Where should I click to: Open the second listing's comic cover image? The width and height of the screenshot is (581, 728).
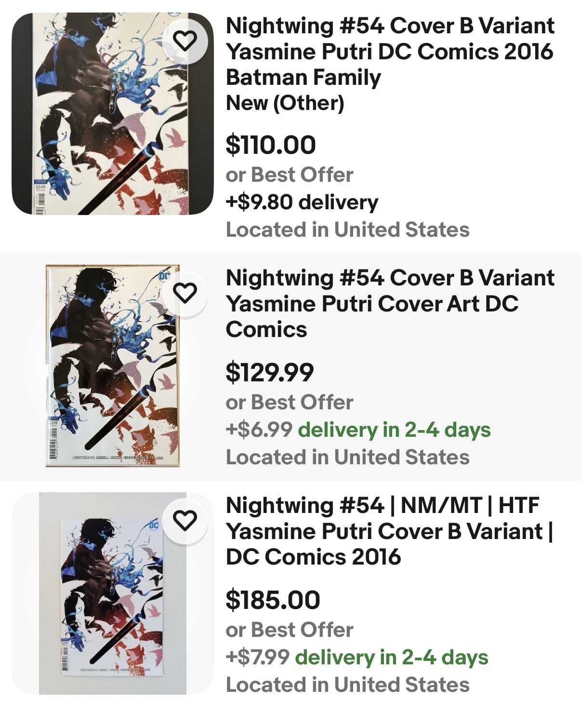(112, 365)
